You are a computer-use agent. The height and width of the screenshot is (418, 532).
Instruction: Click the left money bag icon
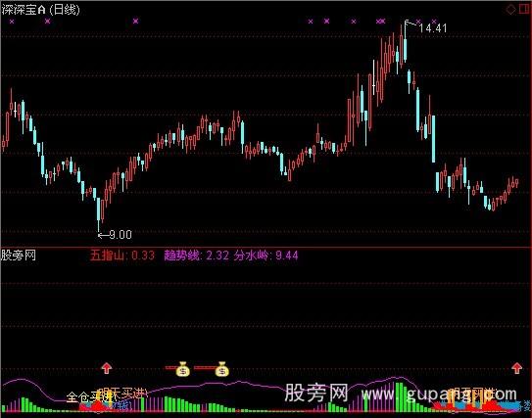183,369
